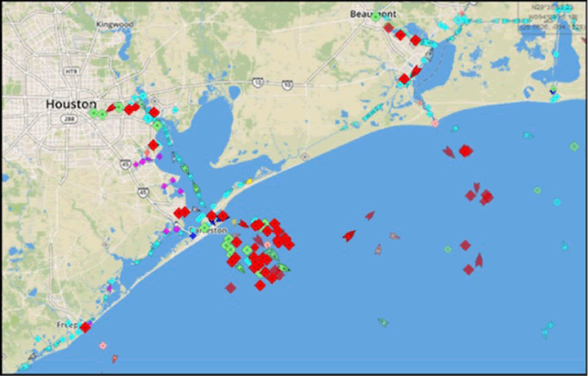Click the lone red diamond south of Galveston cluster
This screenshot has height=376, width=588.
click(x=231, y=287)
